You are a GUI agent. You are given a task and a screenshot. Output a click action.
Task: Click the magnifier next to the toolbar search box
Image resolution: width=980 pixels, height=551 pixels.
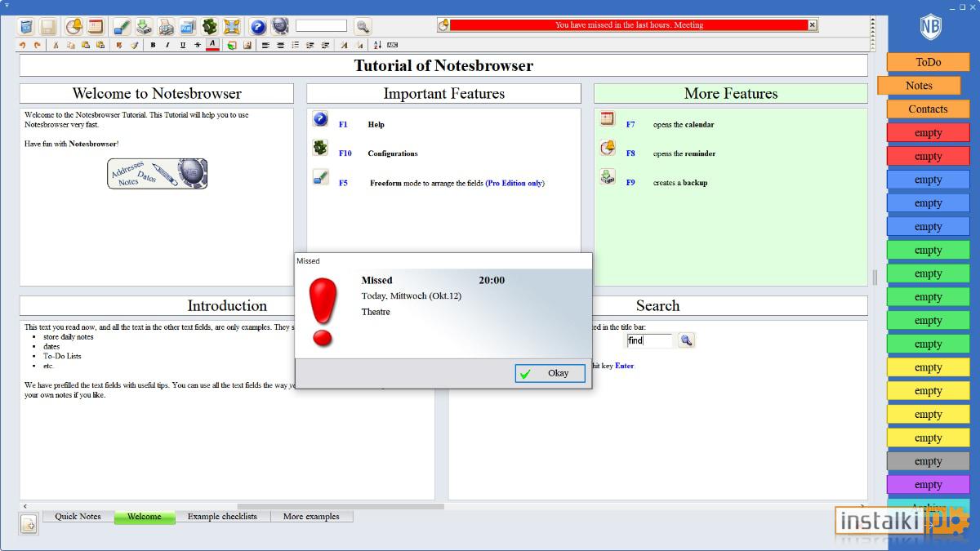pos(363,26)
